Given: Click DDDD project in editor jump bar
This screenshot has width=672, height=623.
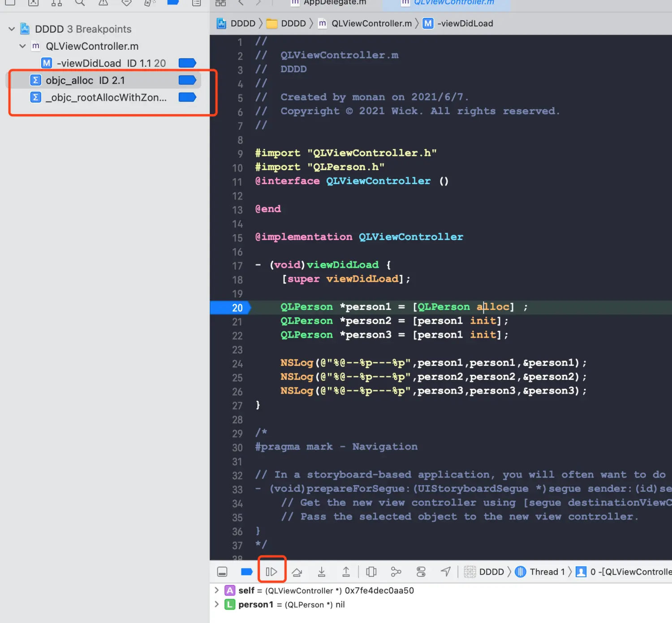Looking at the screenshot, I should point(236,23).
